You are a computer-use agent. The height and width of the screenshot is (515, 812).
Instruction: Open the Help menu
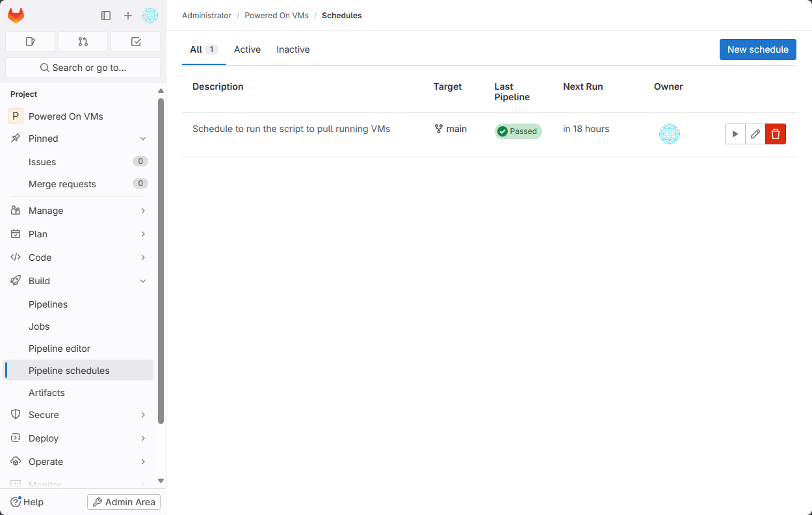(x=27, y=502)
